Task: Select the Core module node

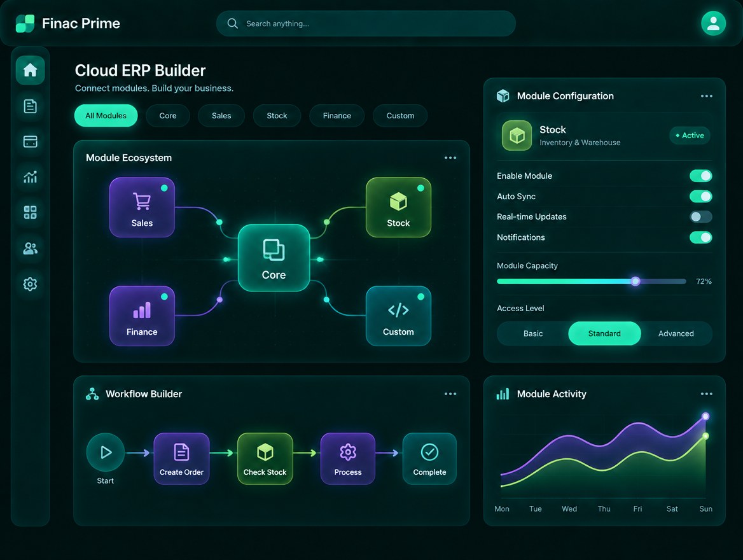Action: click(x=274, y=258)
